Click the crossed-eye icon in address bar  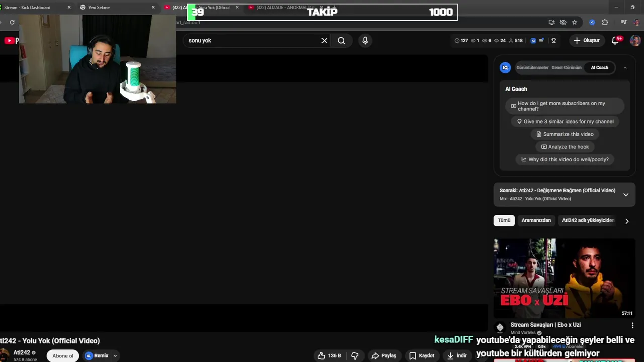point(563,22)
